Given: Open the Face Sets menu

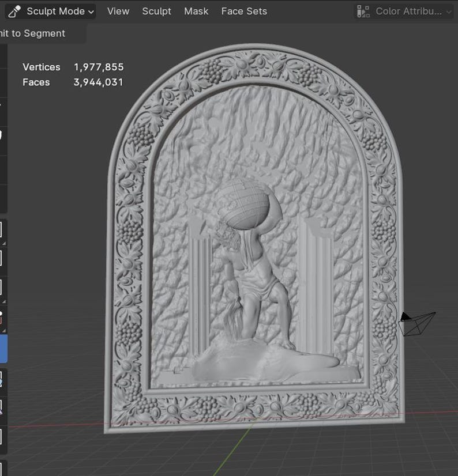Looking at the screenshot, I should point(244,11).
